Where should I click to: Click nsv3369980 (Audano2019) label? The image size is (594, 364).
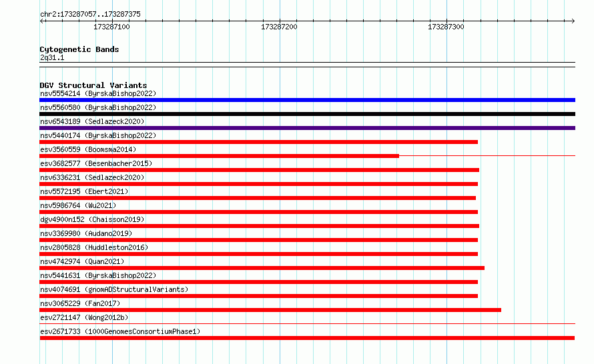point(86,233)
